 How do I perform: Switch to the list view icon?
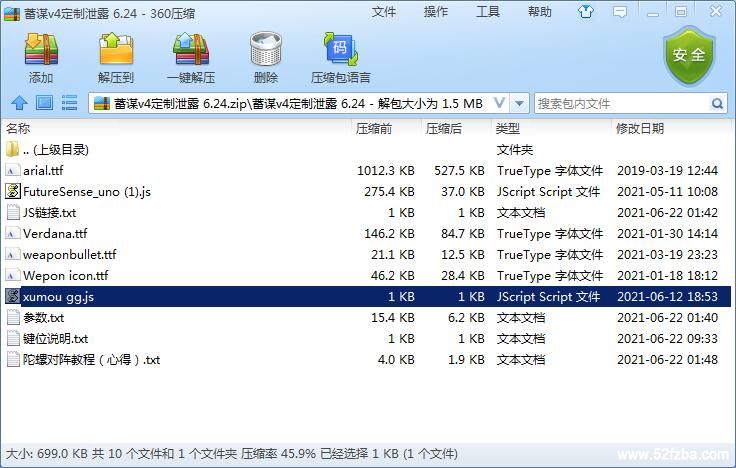coord(69,103)
